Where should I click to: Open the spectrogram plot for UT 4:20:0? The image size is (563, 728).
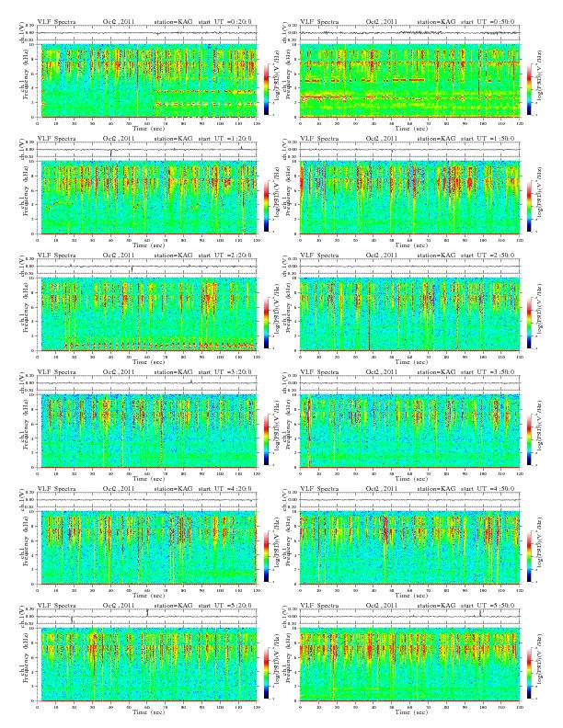(149, 548)
